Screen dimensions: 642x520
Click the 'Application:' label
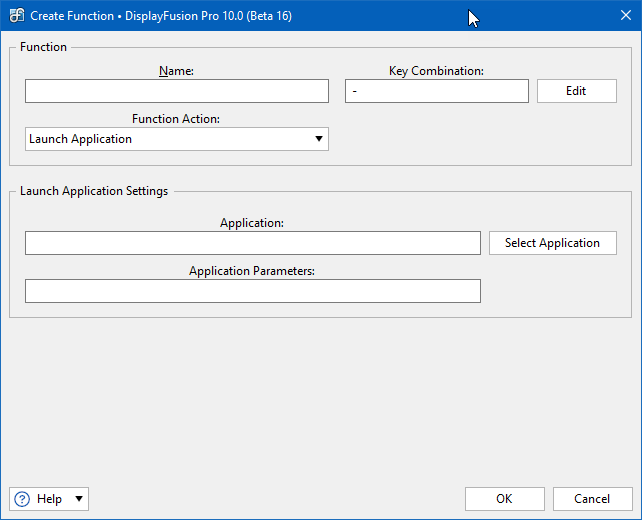pos(252,223)
